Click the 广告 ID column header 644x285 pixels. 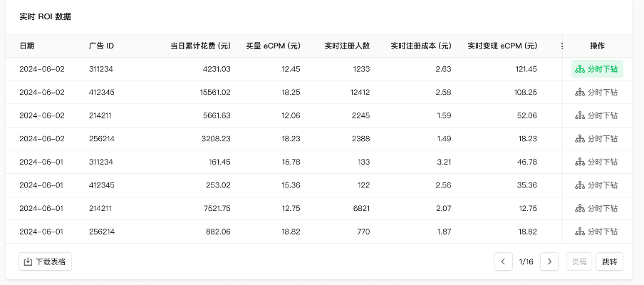101,46
